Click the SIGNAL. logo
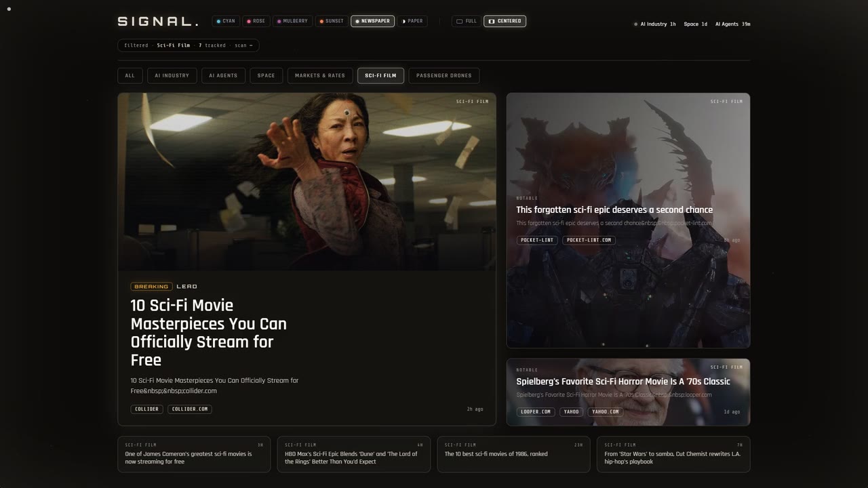 (158, 22)
